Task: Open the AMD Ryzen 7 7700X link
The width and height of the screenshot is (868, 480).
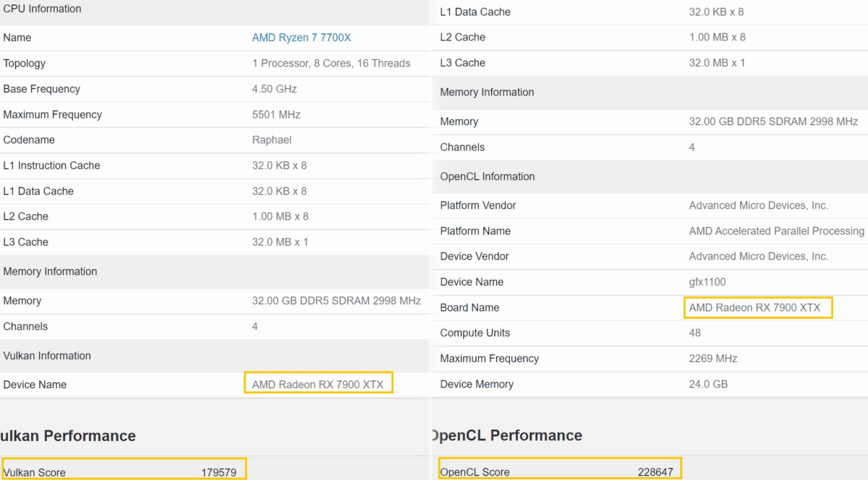Action: tap(301, 38)
